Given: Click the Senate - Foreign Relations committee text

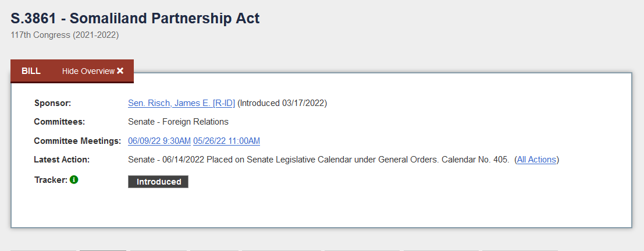Looking at the screenshot, I should (178, 122).
